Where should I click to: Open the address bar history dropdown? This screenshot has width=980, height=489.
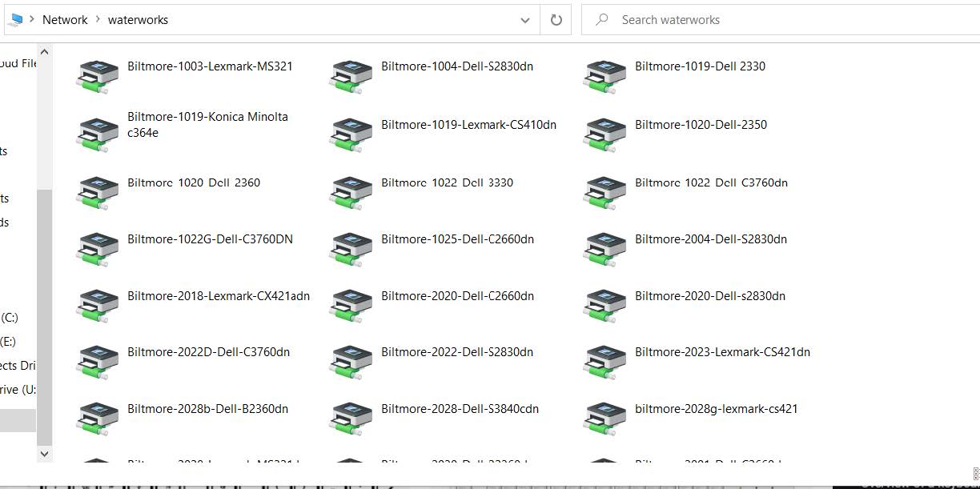pyautogui.click(x=525, y=20)
